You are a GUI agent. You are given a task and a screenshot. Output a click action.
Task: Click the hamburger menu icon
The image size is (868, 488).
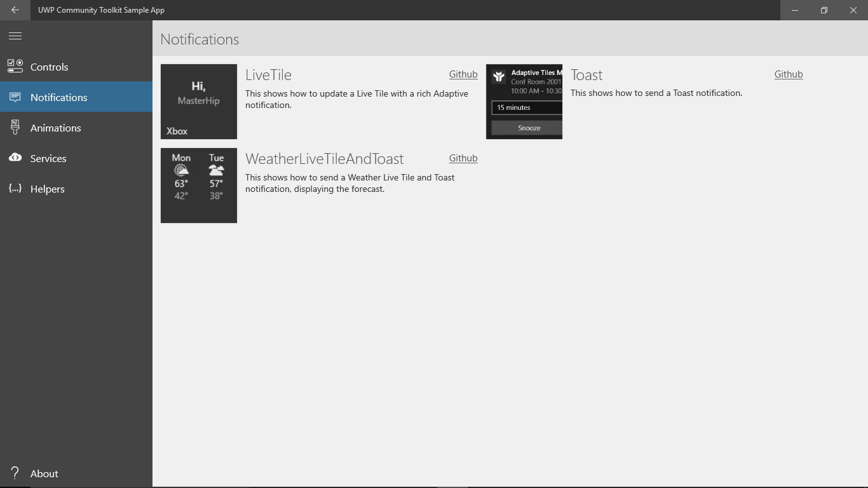15,36
